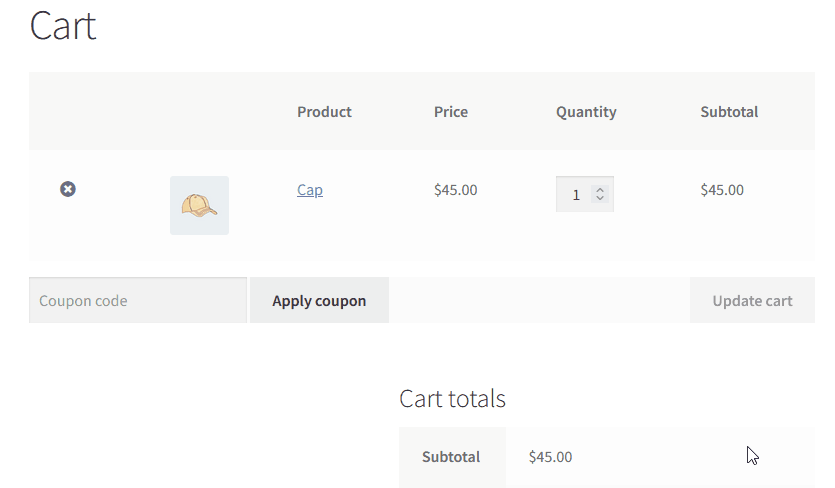Follow the Cap product link
The image size is (835, 488).
pos(310,190)
